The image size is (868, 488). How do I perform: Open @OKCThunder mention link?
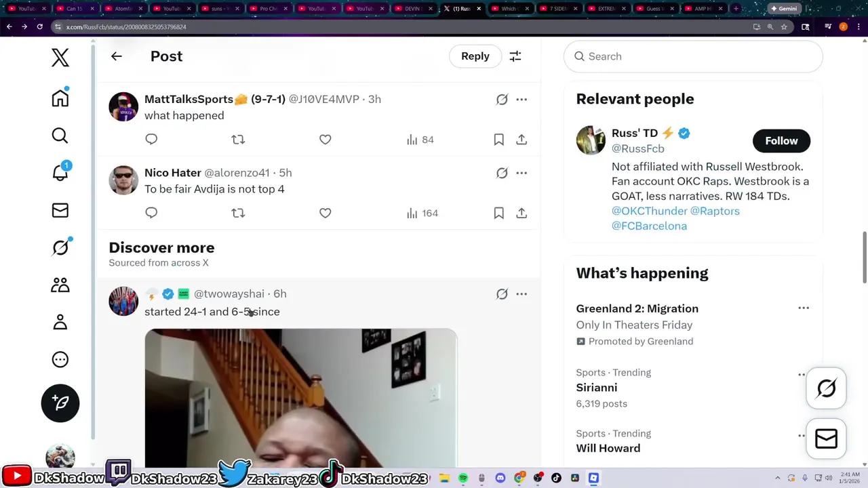[649, 211]
